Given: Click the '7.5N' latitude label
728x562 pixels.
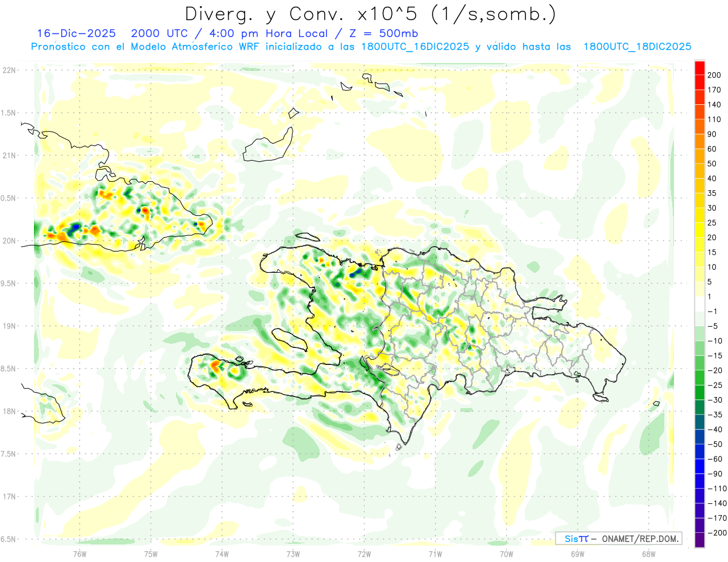Looking at the screenshot, I should (x=8, y=454).
